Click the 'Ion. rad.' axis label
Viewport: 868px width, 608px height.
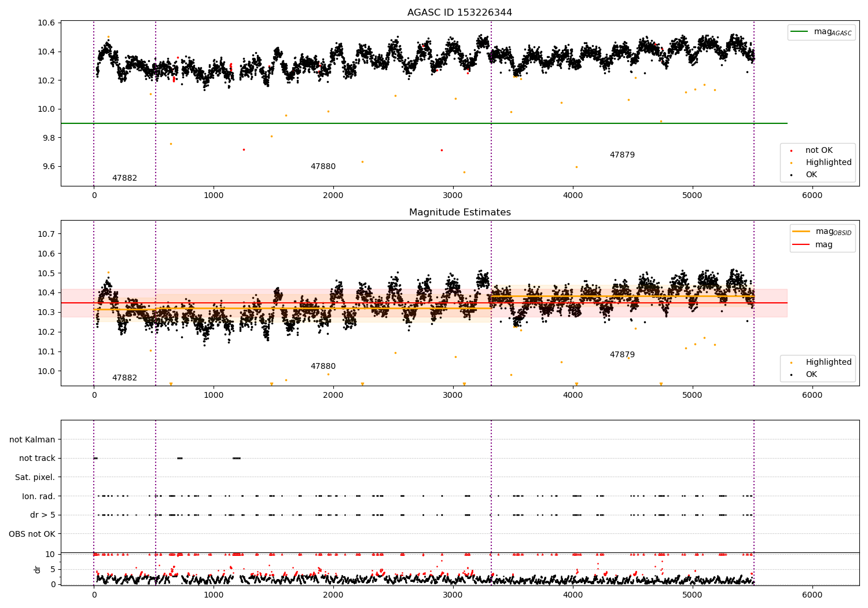tap(39, 497)
